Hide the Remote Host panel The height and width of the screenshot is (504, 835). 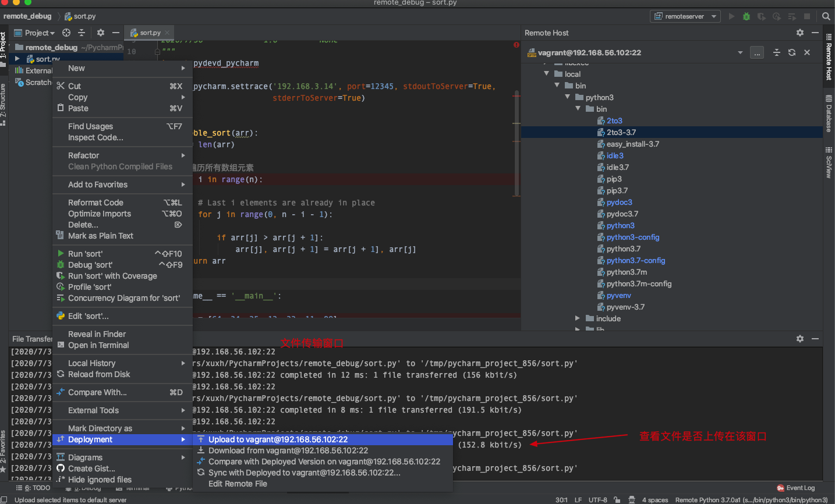pyautogui.click(x=815, y=33)
